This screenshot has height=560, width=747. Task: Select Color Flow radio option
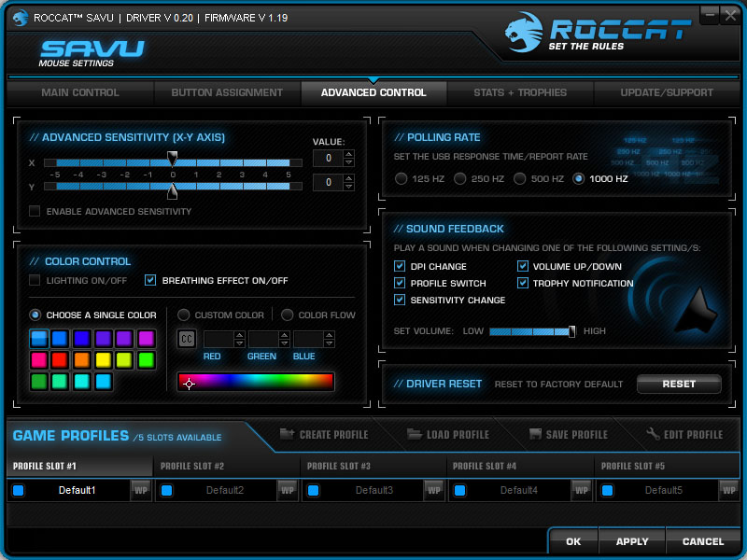tap(287, 315)
